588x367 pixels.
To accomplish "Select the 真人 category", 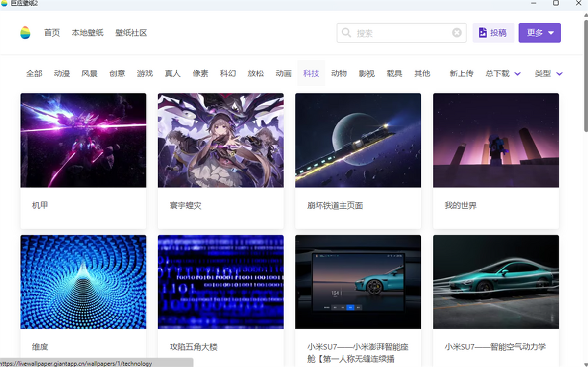I will [x=172, y=73].
